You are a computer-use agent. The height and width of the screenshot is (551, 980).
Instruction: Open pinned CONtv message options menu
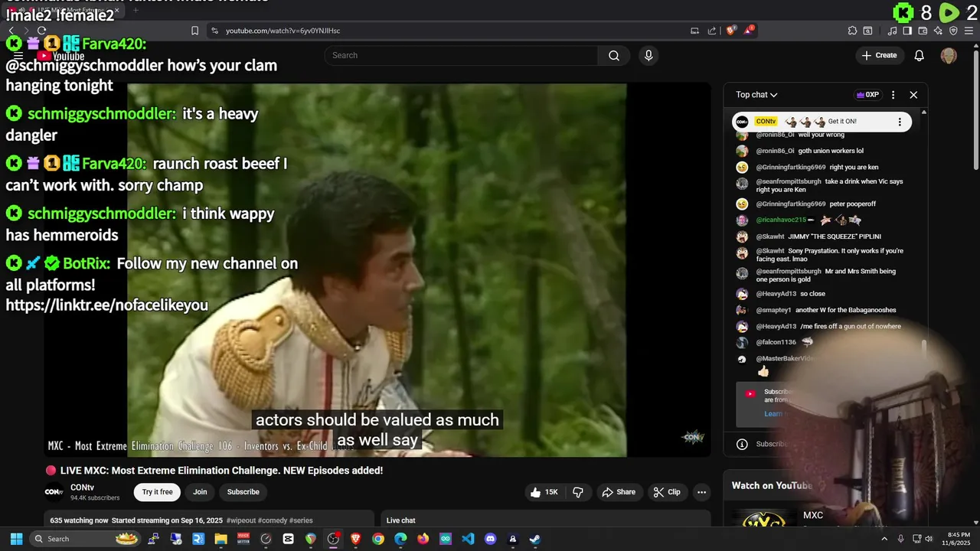(x=900, y=122)
